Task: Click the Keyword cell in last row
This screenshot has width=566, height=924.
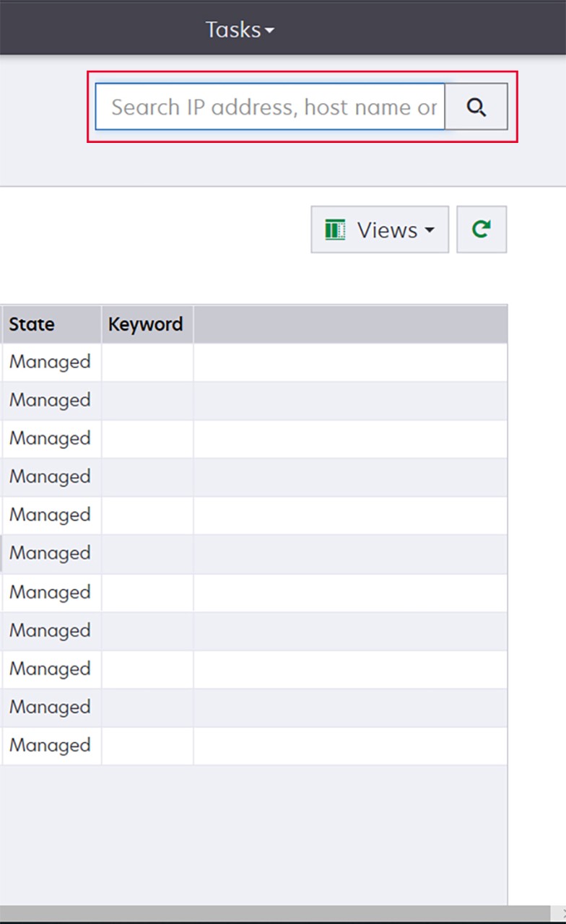Action: pos(147,745)
